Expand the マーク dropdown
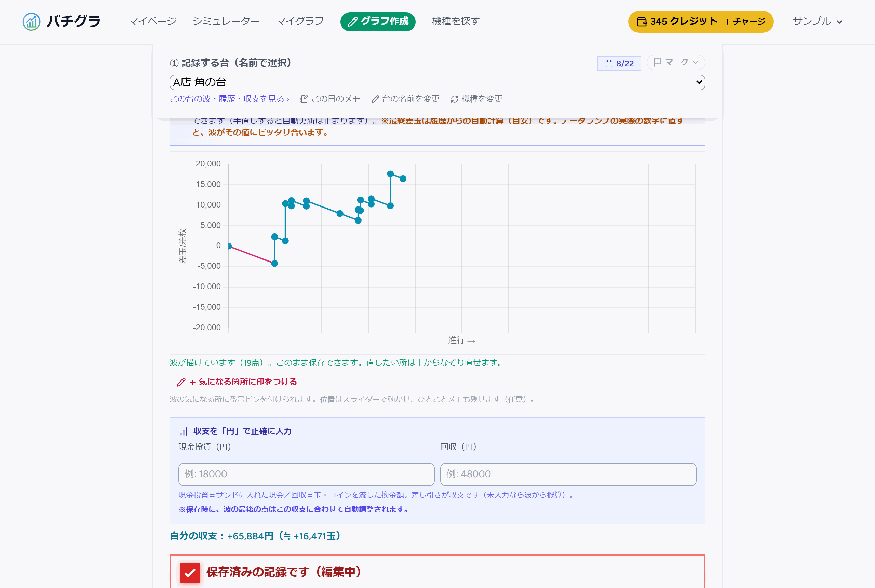The height and width of the screenshot is (588, 875). (675, 62)
